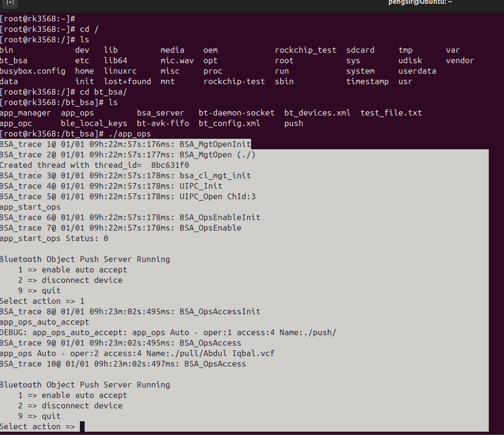The width and height of the screenshot is (504, 435).
Task: Click the 'dev' directory entry
Action: pyautogui.click(x=82, y=50)
